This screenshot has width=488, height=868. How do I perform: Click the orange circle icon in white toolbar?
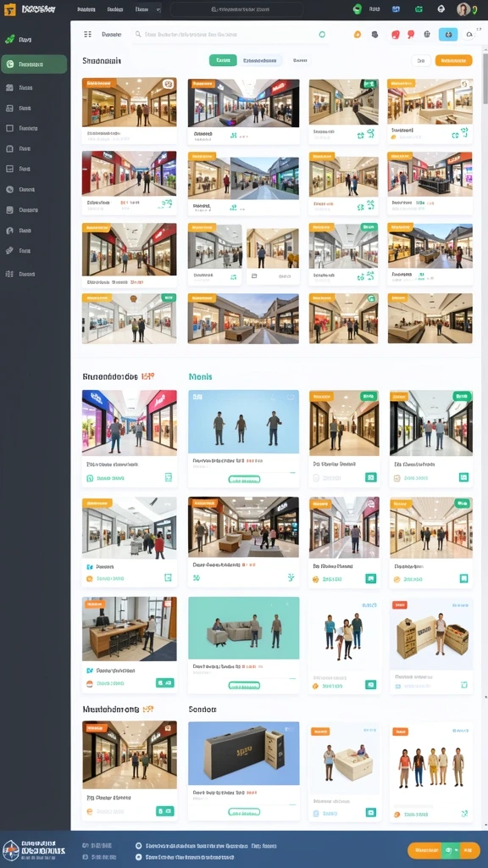click(x=358, y=34)
